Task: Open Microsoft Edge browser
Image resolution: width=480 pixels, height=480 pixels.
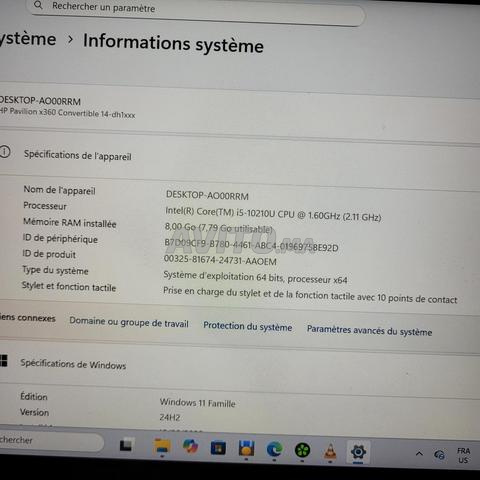Action: click(x=274, y=450)
